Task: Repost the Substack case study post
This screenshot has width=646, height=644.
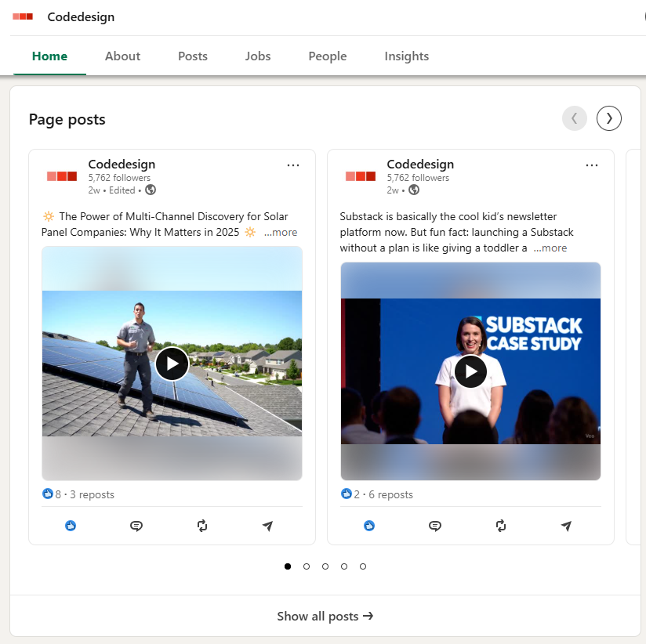Action: pyautogui.click(x=501, y=526)
